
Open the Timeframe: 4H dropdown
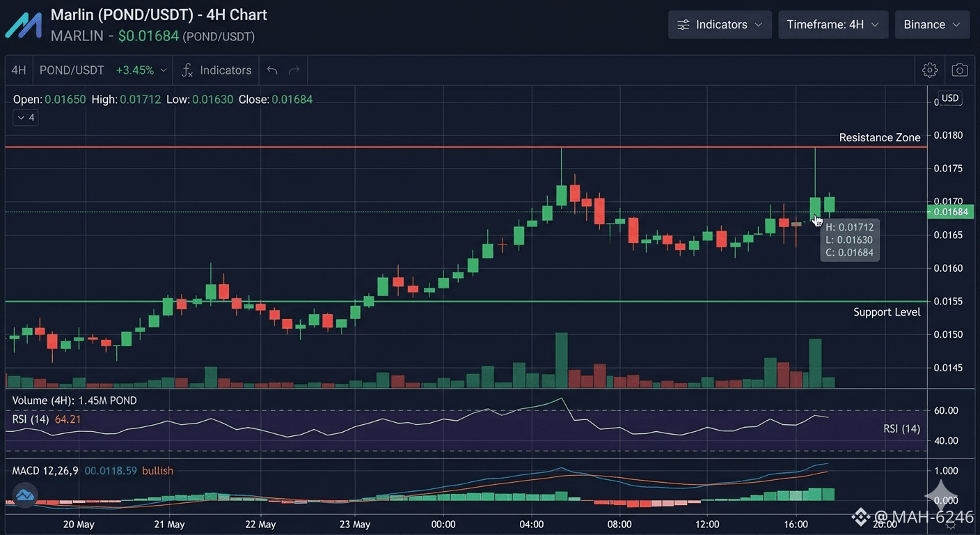(832, 24)
